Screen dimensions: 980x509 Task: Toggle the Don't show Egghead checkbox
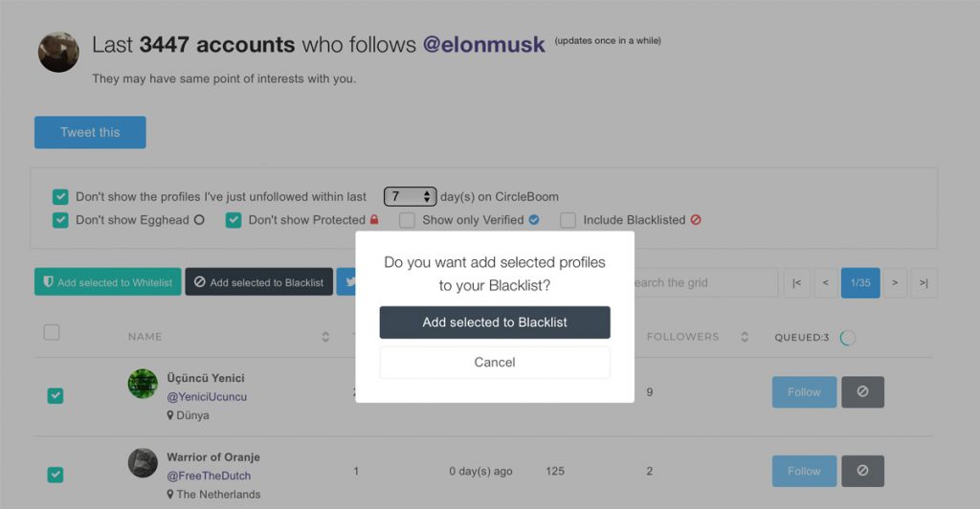[60, 220]
